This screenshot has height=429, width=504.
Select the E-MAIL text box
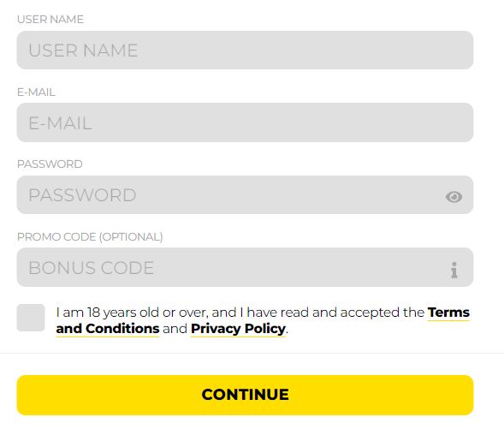(x=245, y=122)
